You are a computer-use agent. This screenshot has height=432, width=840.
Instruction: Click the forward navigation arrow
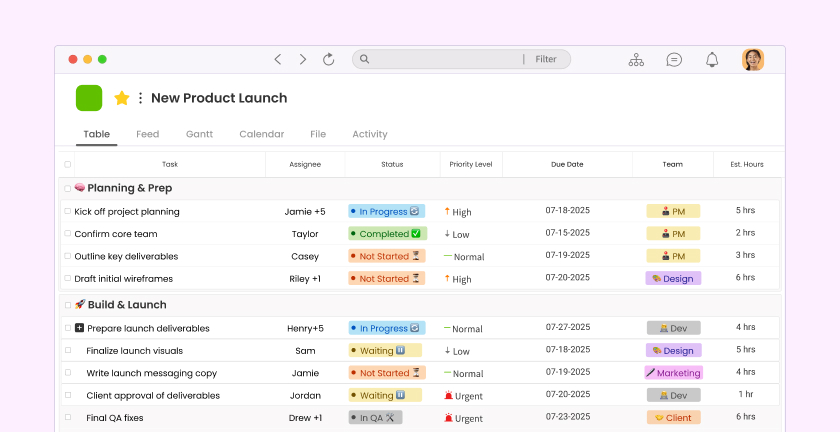(x=303, y=60)
